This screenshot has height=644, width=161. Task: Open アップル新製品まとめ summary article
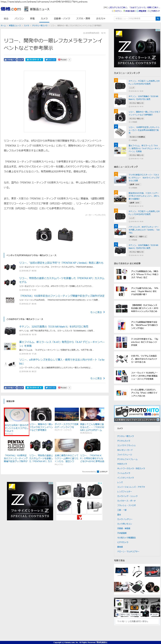[145, 274]
